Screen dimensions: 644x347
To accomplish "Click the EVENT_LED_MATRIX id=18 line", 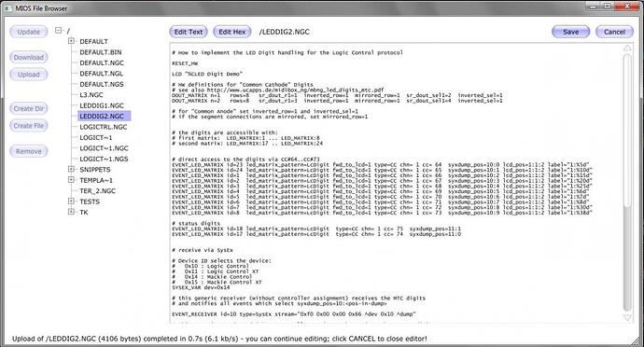I will [316, 229].
